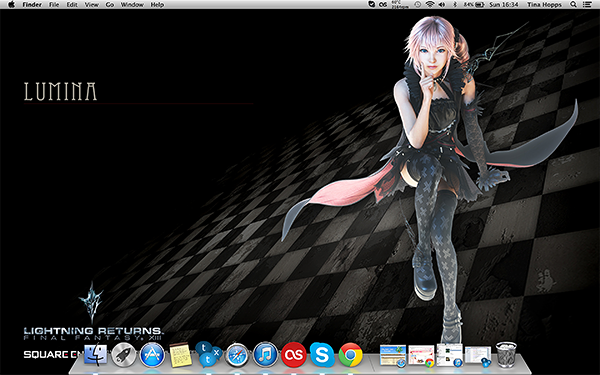Open the red Last.fm app

pos(294,355)
